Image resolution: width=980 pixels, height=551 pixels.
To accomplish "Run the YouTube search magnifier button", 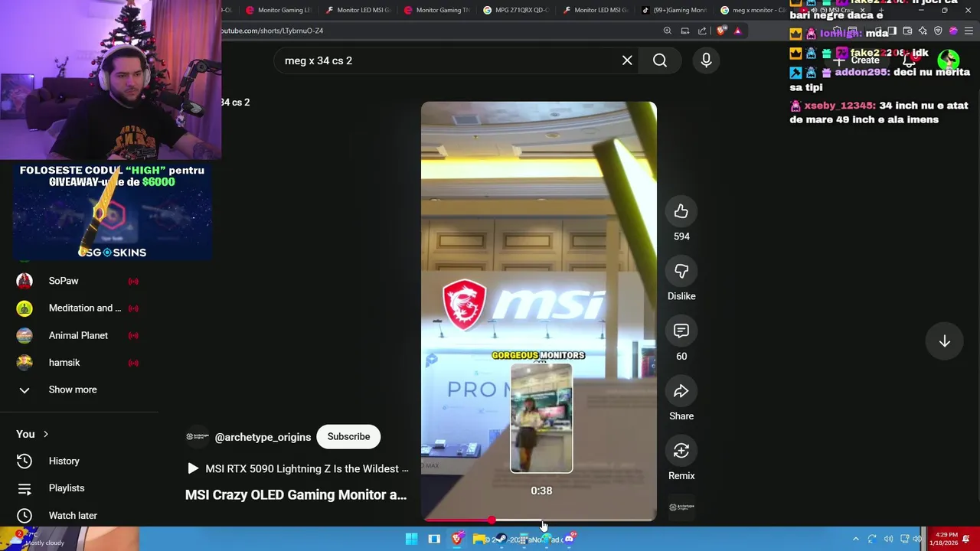I will [x=660, y=60].
